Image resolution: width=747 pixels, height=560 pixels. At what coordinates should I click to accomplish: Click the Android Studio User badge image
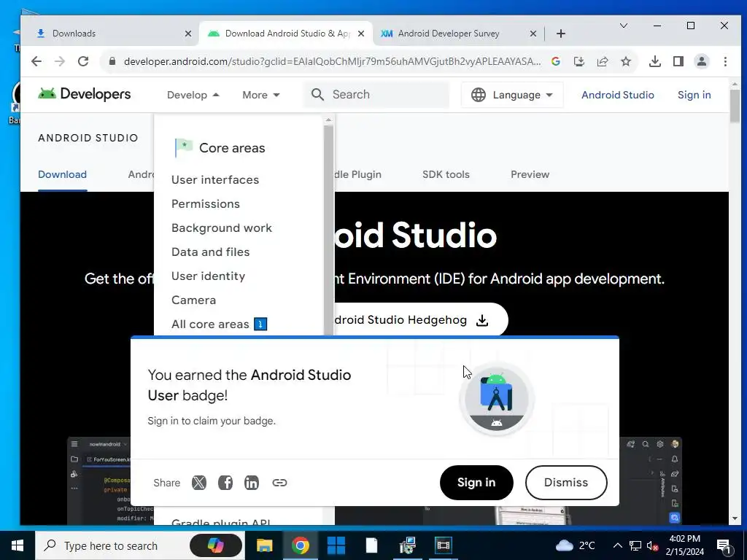click(x=496, y=399)
